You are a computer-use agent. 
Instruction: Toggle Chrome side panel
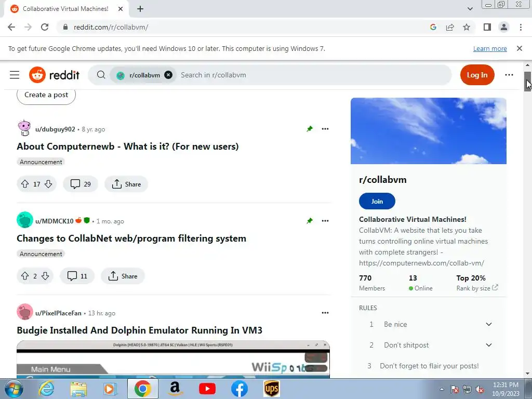pos(487,27)
